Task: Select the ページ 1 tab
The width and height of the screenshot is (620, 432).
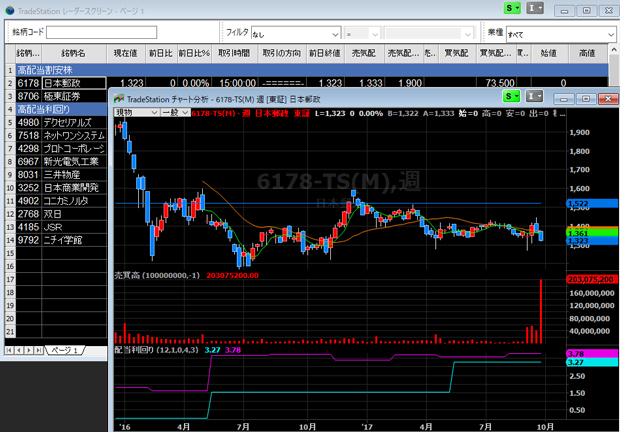Action: pyautogui.click(x=65, y=350)
